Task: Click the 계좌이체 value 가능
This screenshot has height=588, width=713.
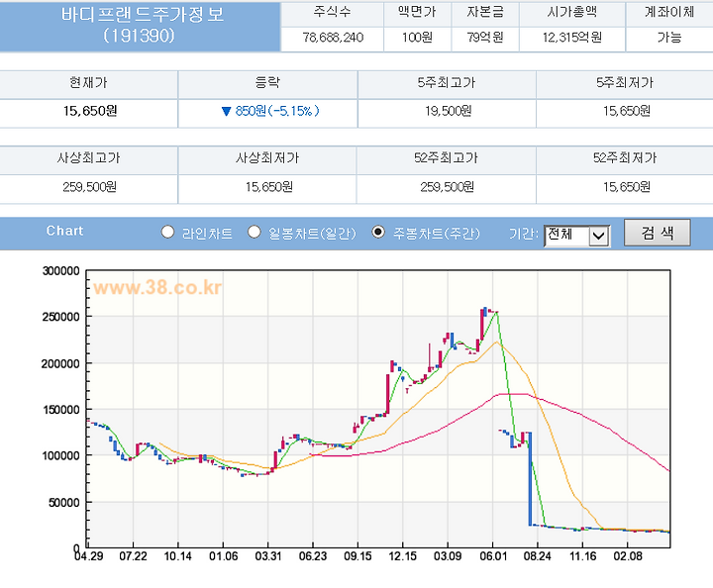Action: coord(669,38)
